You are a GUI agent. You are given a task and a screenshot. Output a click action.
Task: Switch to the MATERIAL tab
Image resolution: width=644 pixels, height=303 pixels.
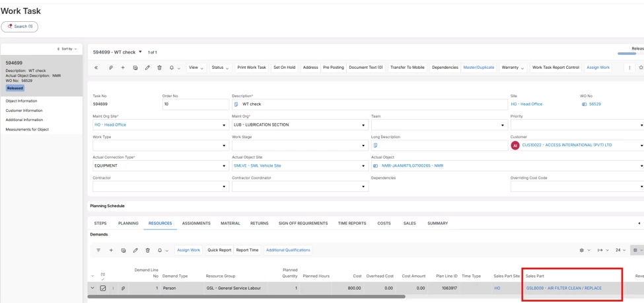[231, 223]
